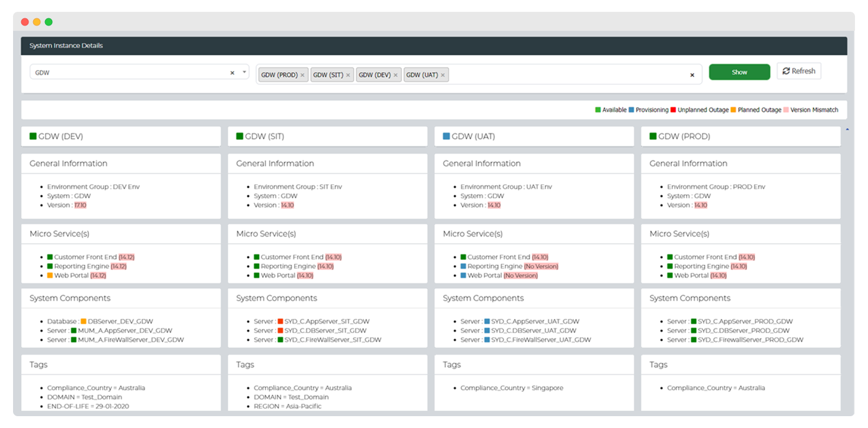868x428 pixels.
Task: Click 'Environment Group : DEV Env' text
Action: click(94, 187)
